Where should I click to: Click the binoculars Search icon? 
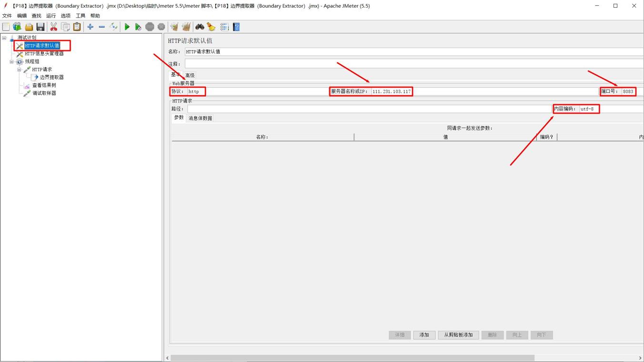(200, 27)
